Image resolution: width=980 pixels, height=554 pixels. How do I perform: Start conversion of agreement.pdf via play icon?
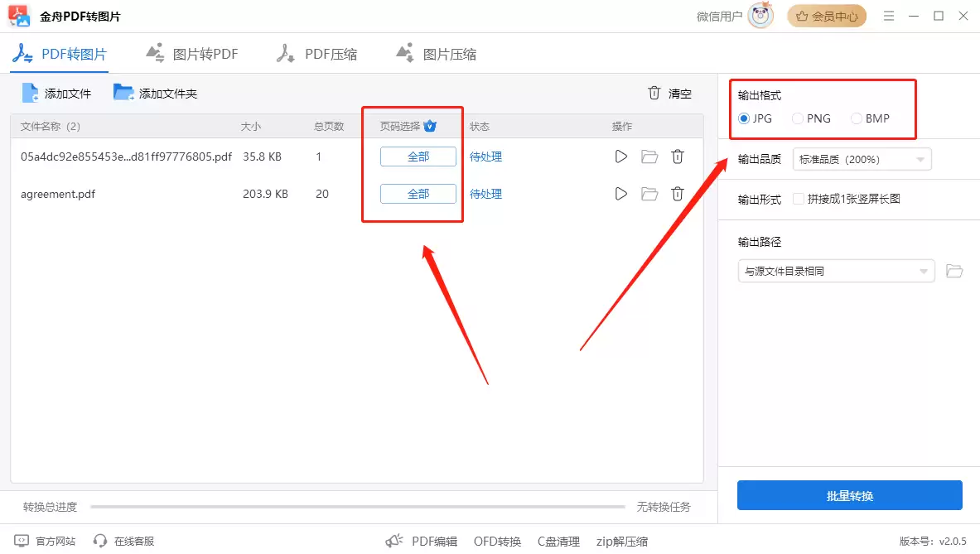pos(621,194)
